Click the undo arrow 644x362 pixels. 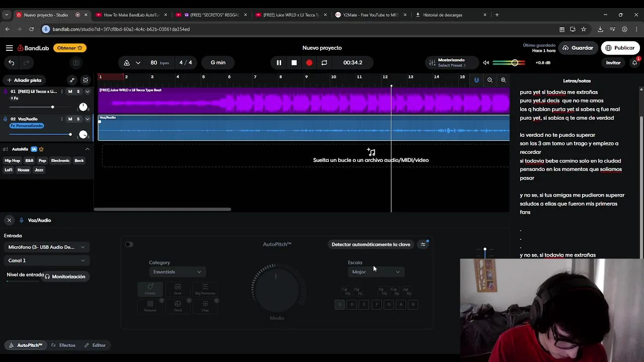tap(12, 63)
